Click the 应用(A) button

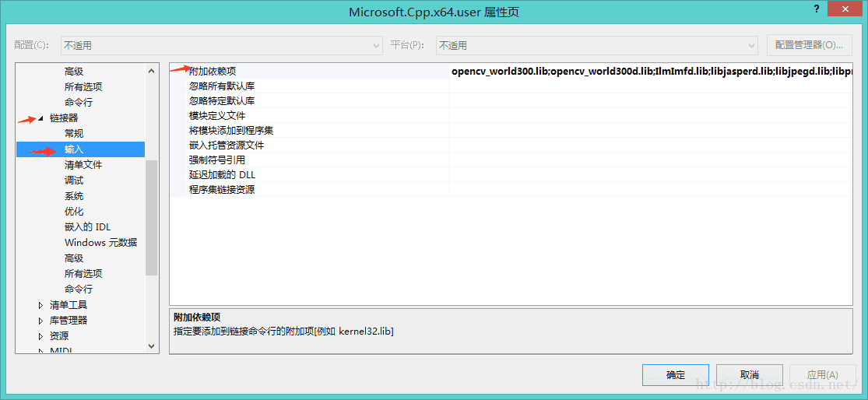point(823,374)
